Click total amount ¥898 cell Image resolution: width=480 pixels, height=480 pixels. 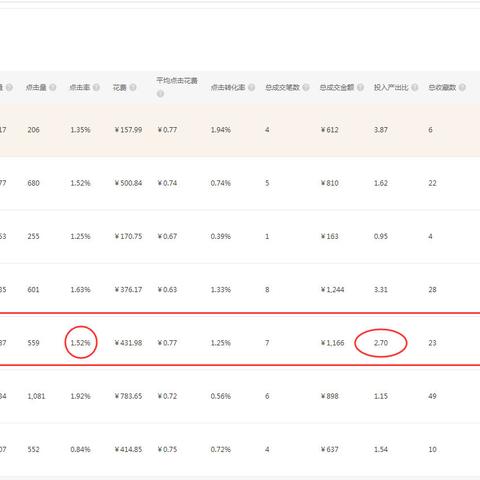329,396
